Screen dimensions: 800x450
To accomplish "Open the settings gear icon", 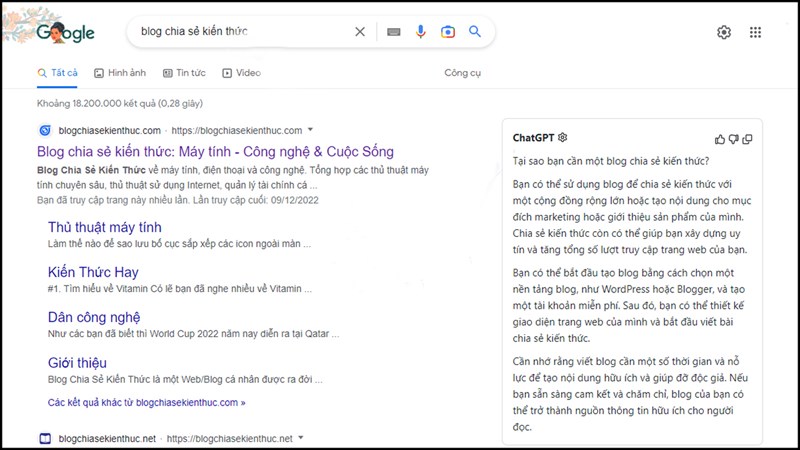I will (x=724, y=32).
